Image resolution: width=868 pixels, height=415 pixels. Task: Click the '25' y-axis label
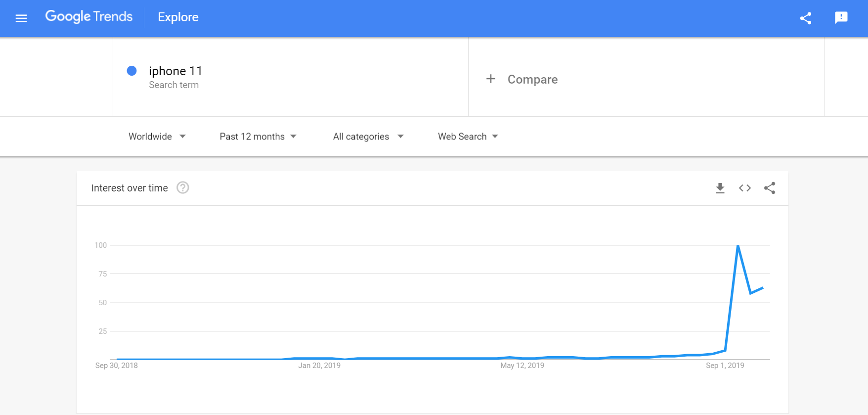point(103,331)
